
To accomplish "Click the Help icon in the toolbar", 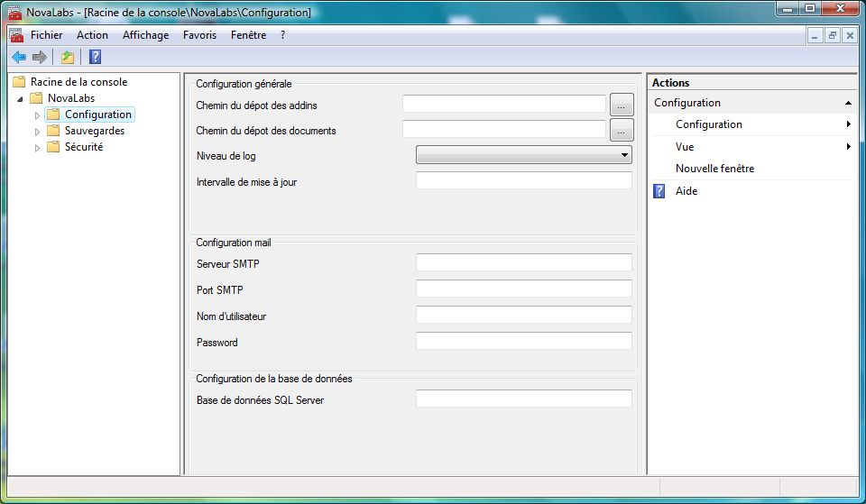I will click(x=95, y=58).
